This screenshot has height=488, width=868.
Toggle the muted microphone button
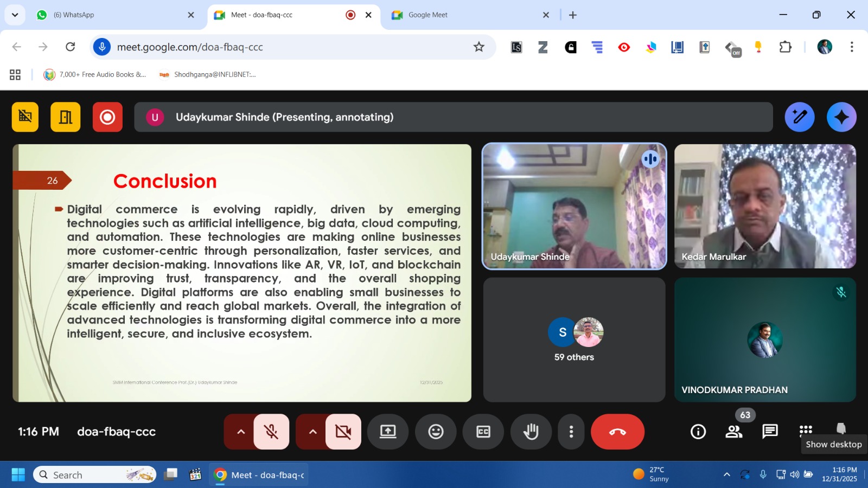(x=271, y=432)
